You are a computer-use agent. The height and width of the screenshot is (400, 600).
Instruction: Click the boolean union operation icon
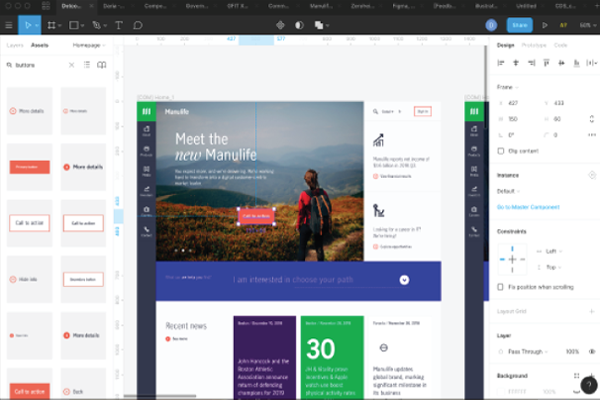tap(319, 25)
